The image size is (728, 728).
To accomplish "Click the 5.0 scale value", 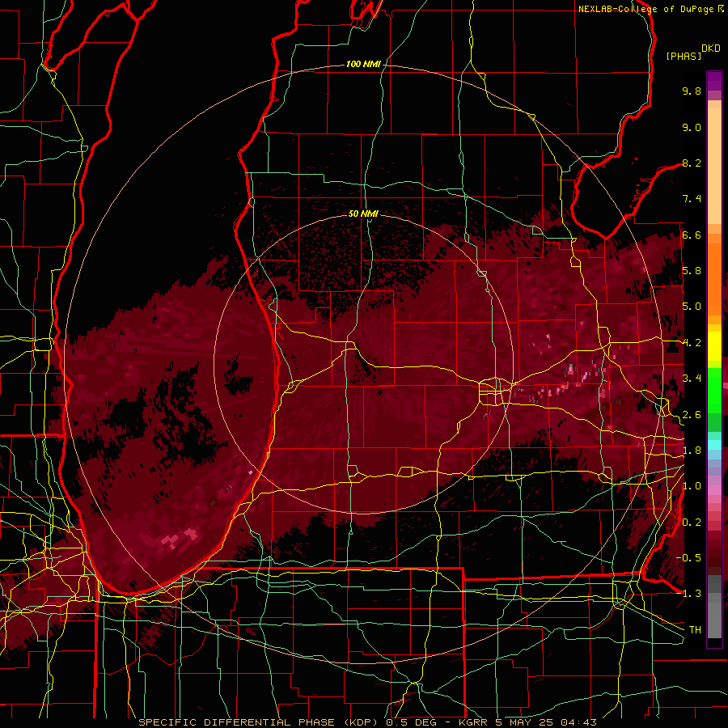I will click(x=692, y=307).
